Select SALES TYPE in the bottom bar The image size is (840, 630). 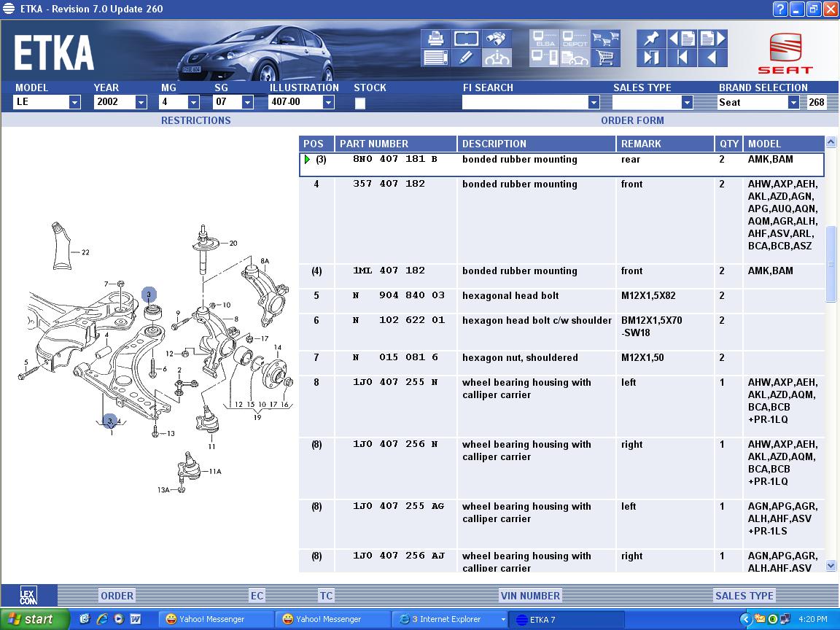[744, 596]
